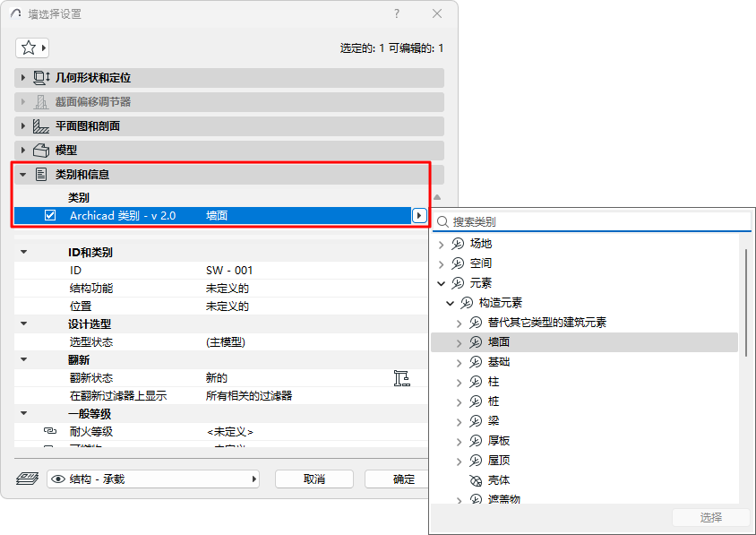Image resolution: width=756 pixels, height=535 pixels.
Task: Click the icon beside 替代其它类型的建筑元素
Action: tap(476, 323)
